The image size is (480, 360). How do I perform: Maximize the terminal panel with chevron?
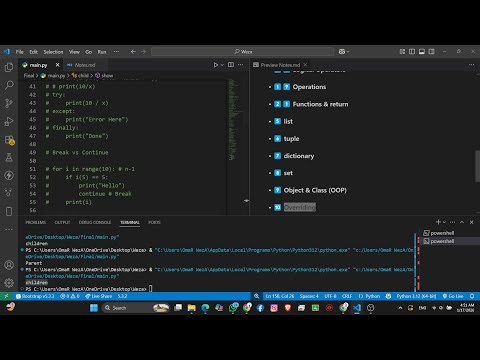point(462,222)
